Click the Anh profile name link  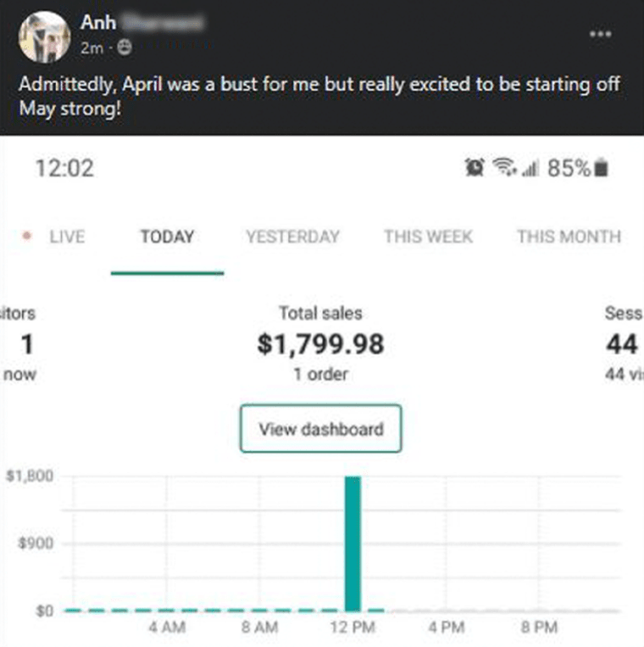point(98,22)
